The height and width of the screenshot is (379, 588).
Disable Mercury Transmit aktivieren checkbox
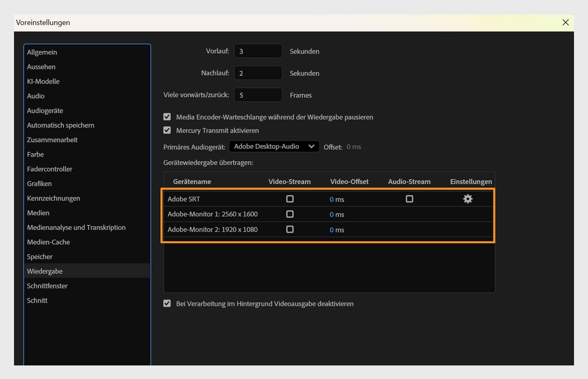[167, 130]
